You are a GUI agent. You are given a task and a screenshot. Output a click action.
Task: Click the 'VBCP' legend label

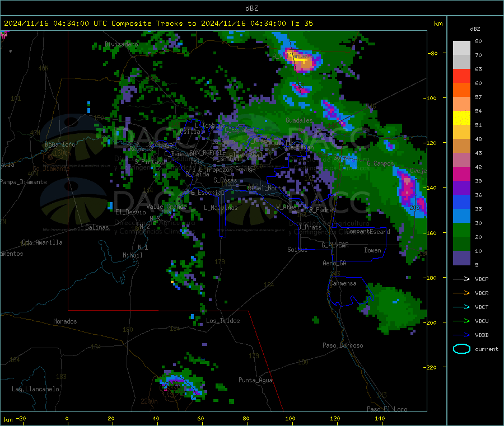[x=482, y=279]
